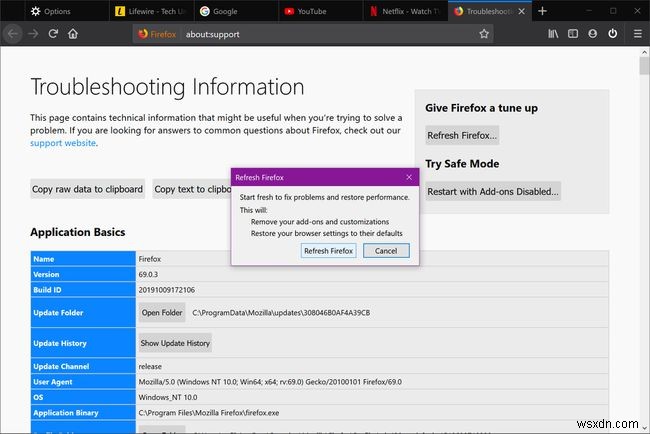Screen dimensions: 650x434
Task: Open the Firefox home page
Action: pos(73,34)
